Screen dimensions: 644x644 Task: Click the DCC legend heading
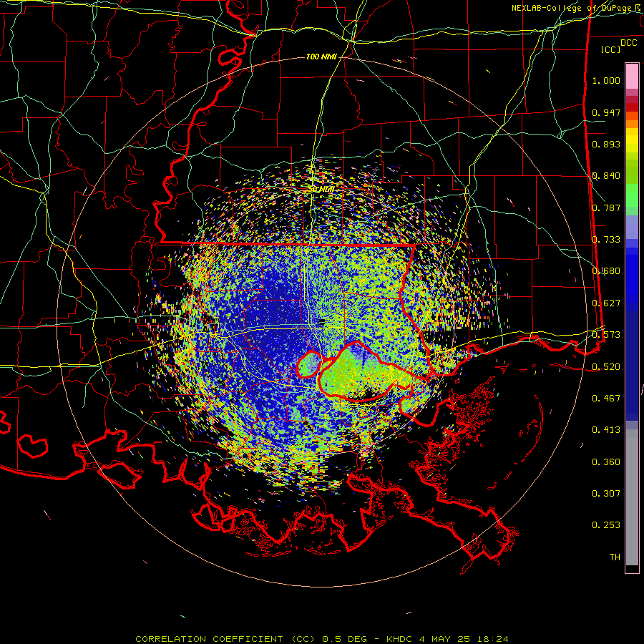pyautogui.click(x=628, y=43)
